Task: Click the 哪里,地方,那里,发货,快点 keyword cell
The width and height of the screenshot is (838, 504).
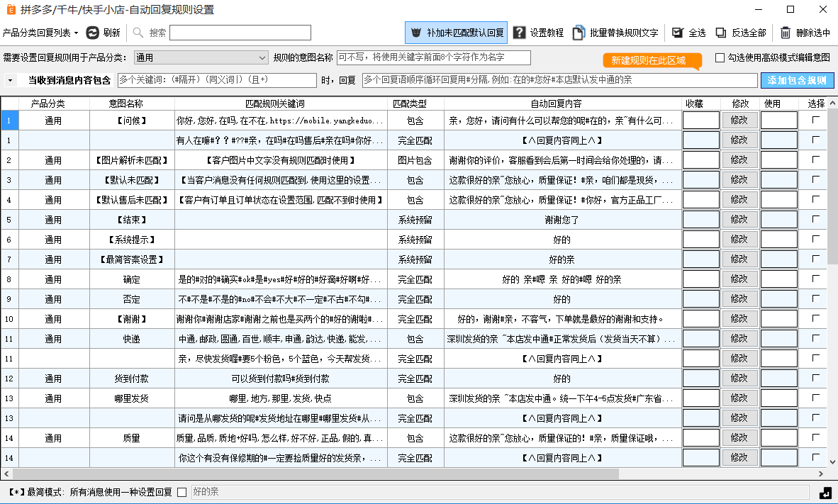Action: point(281,398)
